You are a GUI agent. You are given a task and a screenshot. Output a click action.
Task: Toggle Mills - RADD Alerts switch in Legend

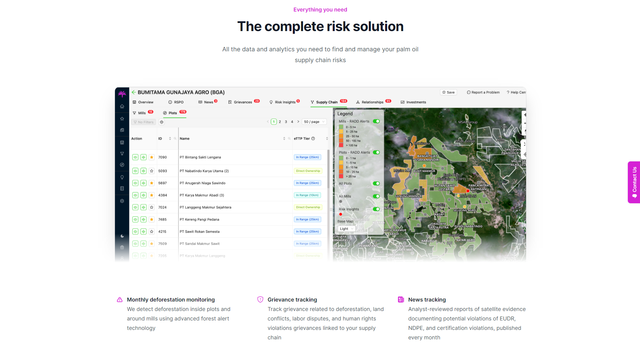click(376, 121)
